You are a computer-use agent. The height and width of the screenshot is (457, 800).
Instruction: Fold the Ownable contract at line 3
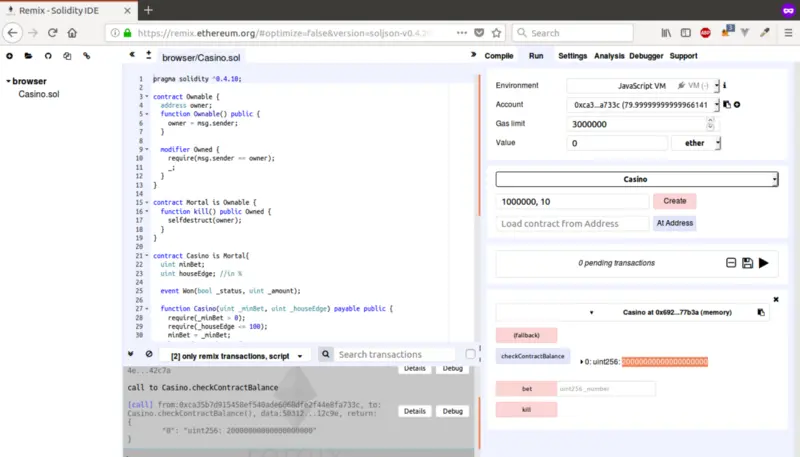coord(147,96)
